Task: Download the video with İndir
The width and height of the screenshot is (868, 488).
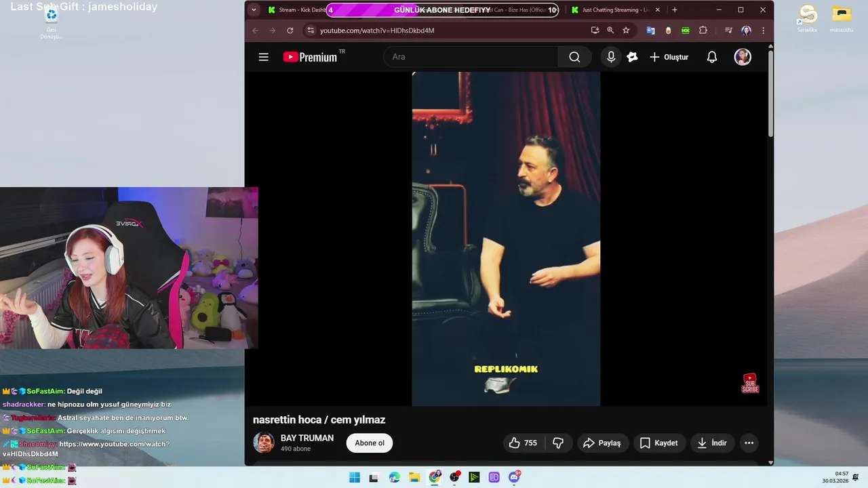Action: [x=712, y=443]
